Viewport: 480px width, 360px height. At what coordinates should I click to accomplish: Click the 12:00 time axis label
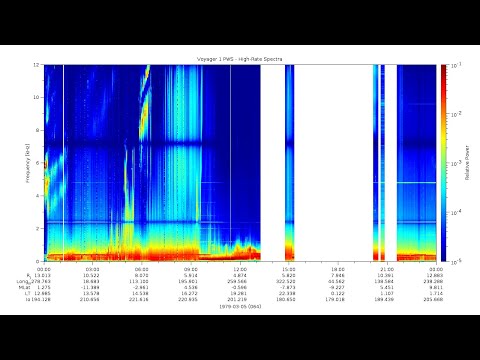coord(240,269)
